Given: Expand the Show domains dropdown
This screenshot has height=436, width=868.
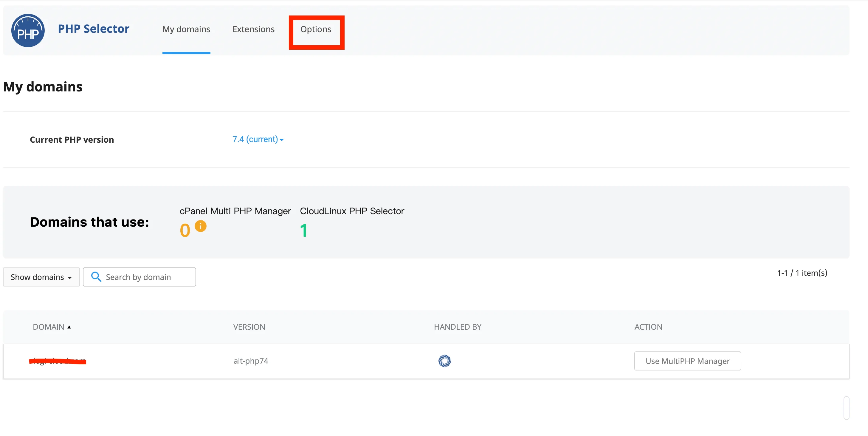Looking at the screenshot, I should point(41,277).
